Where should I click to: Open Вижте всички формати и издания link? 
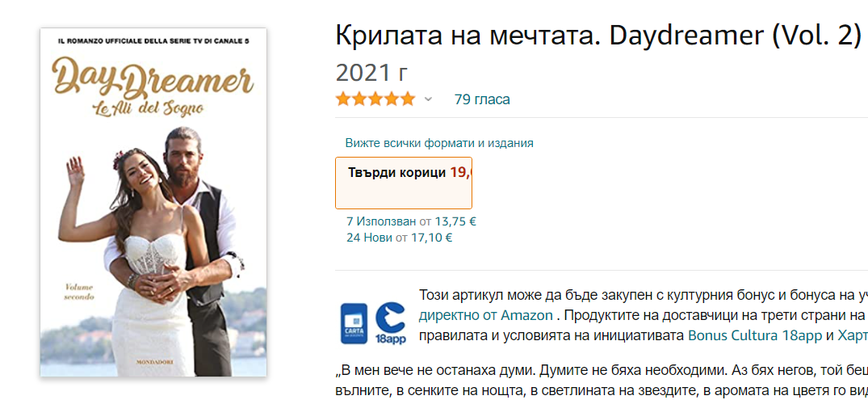pyautogui.click(x=439, y=143)
